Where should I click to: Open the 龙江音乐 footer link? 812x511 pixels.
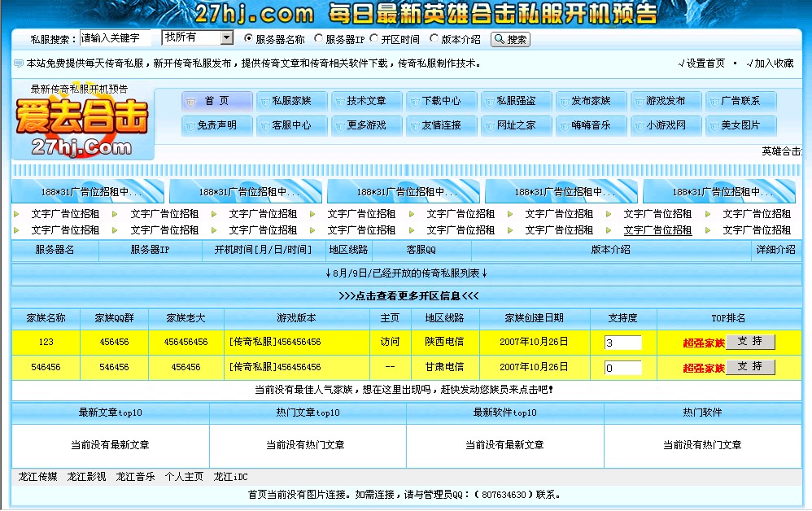coord(133,478)
